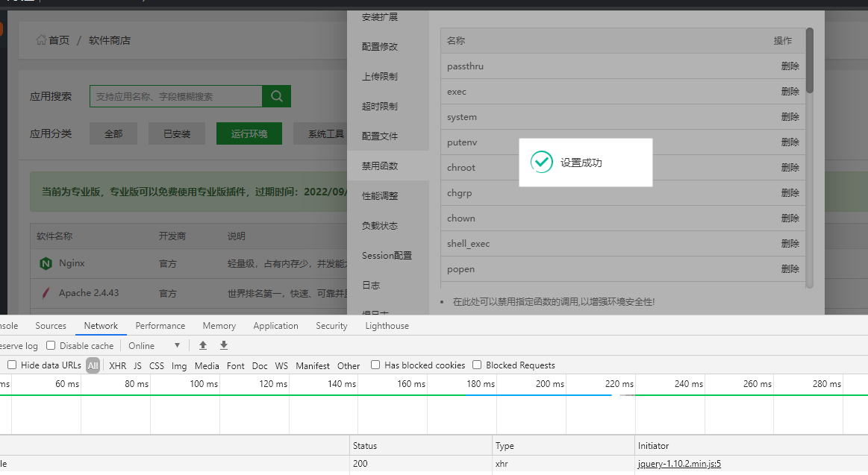868x475 pixels.
Task: Click the home icon in breadcrumb
Action: [x=41, y=40]
